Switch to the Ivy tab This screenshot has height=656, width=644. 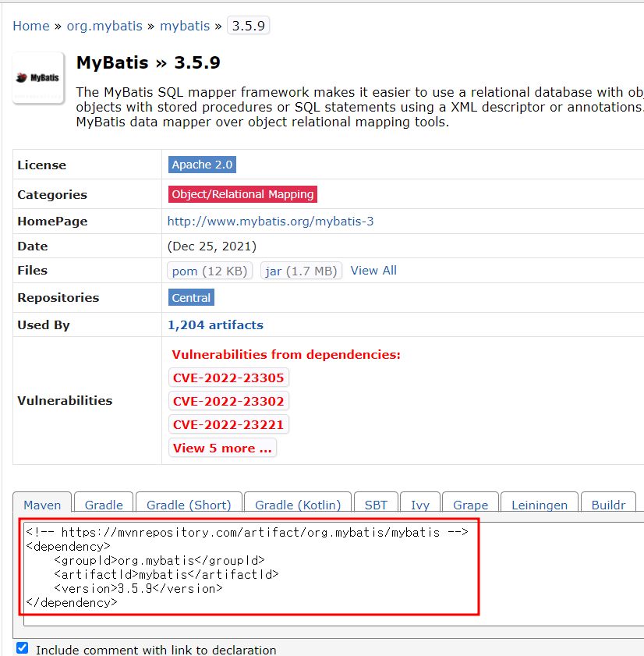pyautogui.click(x=419, y=504)
